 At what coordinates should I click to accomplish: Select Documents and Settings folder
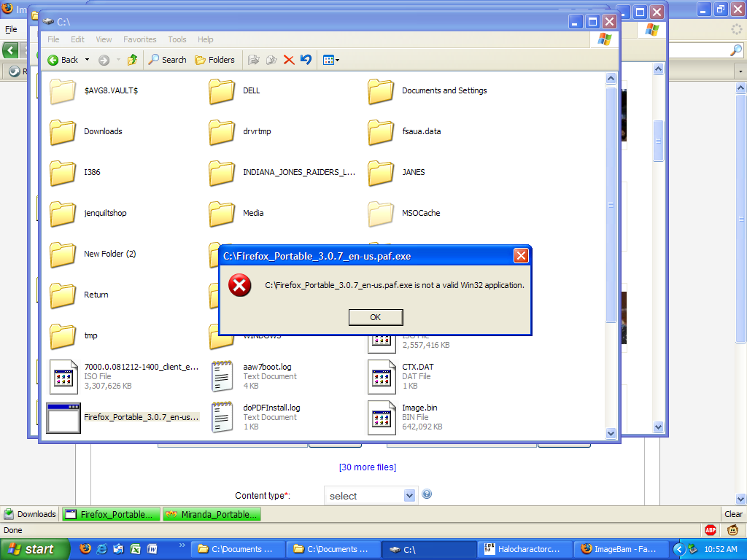tap(427, 90)
